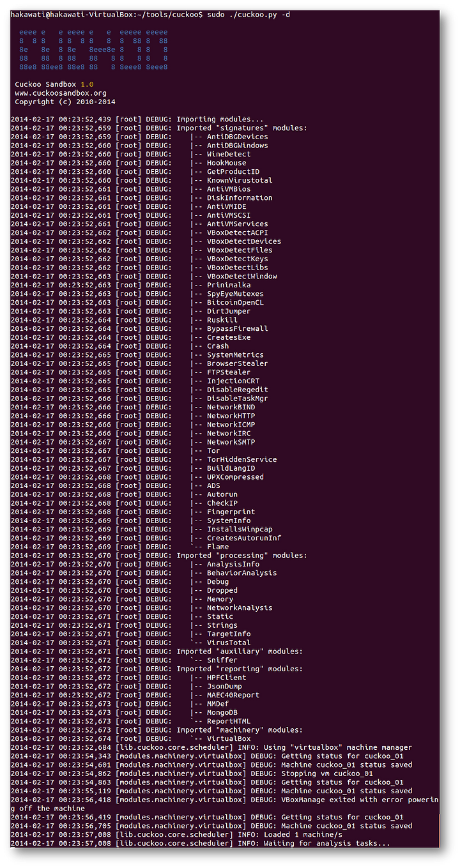The width and height of the screenshot is (460, 868).
Task: Select the BrowserStealer module entry
Action: pyautogui.click(x=237, y=363)
